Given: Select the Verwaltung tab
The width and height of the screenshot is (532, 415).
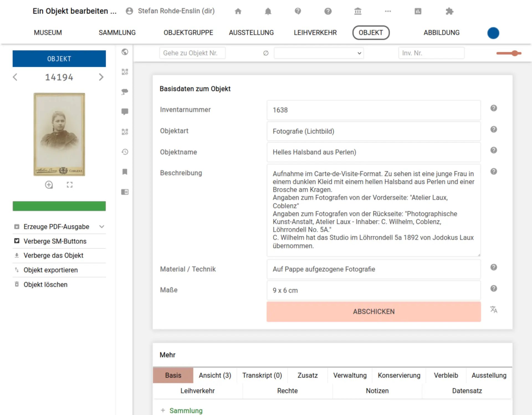Looking at the screenshot, I should (350, 375).
